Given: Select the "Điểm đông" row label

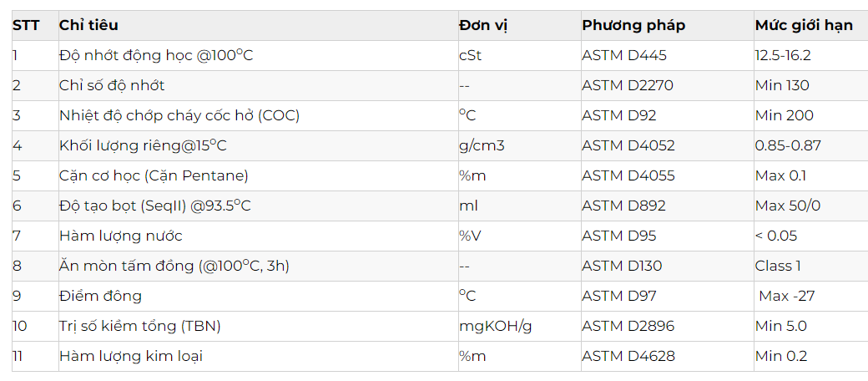Looking at the screenshot, I should click(100, 297).
